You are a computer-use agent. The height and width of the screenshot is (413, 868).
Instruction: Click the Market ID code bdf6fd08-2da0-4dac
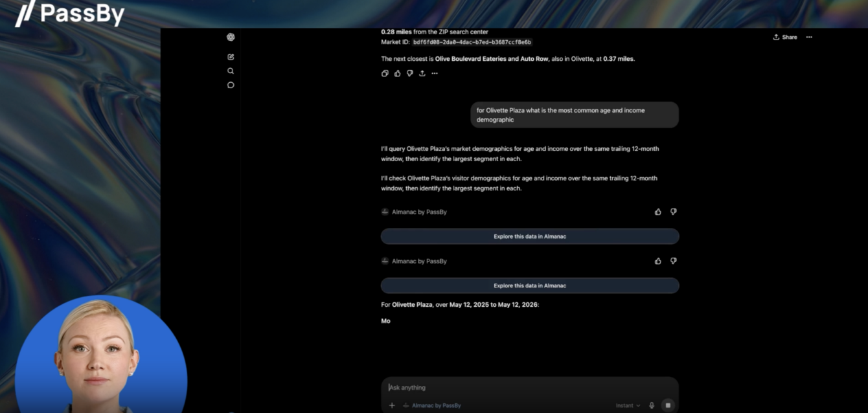[472, 42]
